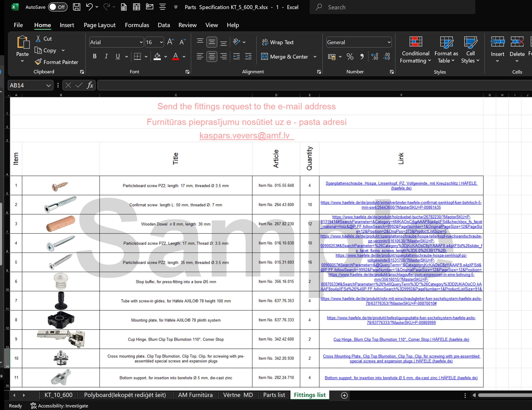The image size is (532, 410).
Task: Click the Increase Decimal icon
Action: [375, 57]
